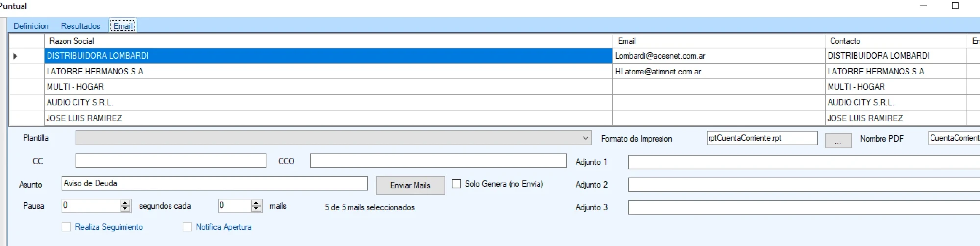Click the CCO input field
This screenshot has height=246, width=980.
tap(439, 161)
